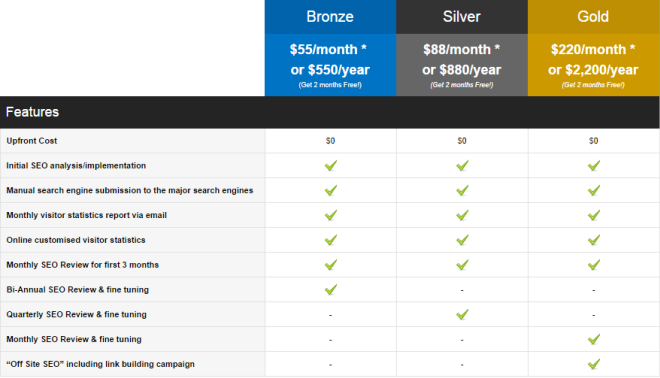The width and height of the screenshot is (660, 378).
Task: Select the Gold plan header
Action: [593, 17]
